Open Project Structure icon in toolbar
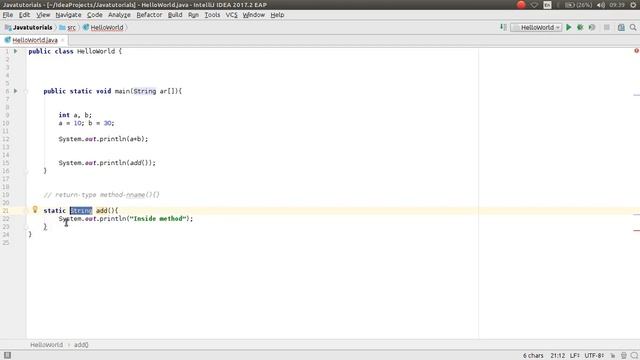 coord(621,27)
